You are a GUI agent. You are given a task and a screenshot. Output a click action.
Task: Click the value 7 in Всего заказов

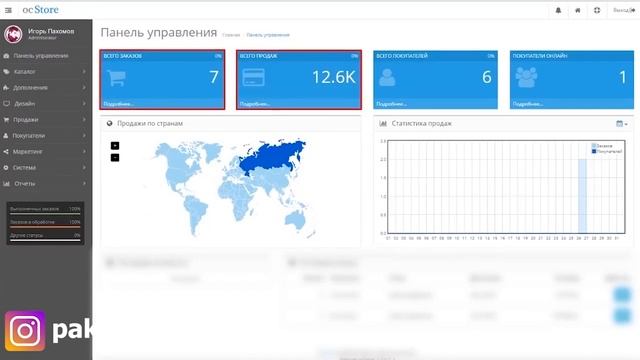[214, 77]
